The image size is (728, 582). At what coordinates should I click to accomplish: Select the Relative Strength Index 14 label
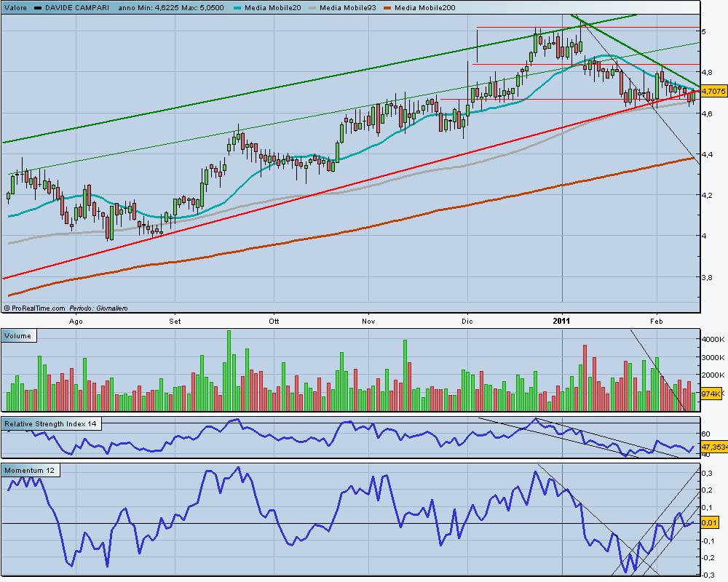pos(51,423)
